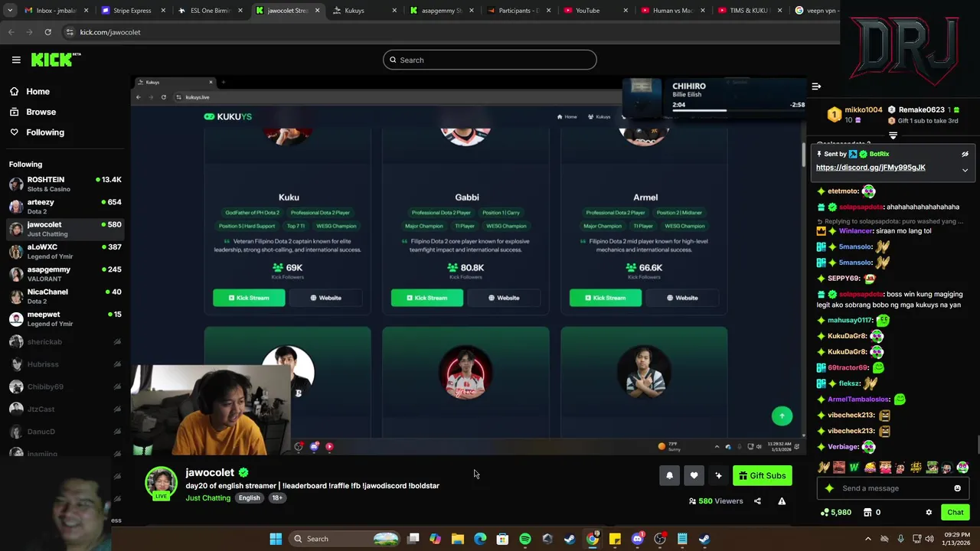Switch to the Stripe Express browser tab
The image size is (980, 551).
tap(132, 11)
